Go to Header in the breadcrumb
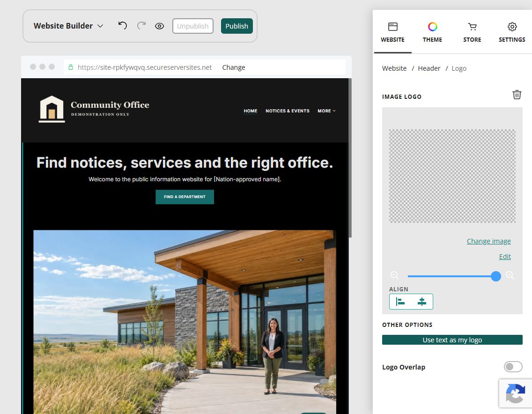This screenshot has height=414, width=532. tap(429, 68)
